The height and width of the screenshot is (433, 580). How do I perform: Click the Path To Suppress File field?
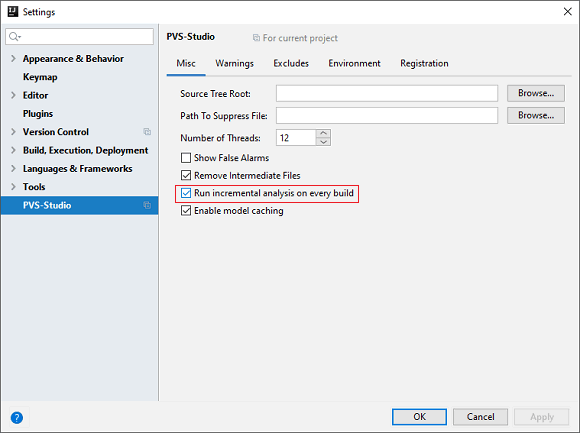[x=387, y=116]
